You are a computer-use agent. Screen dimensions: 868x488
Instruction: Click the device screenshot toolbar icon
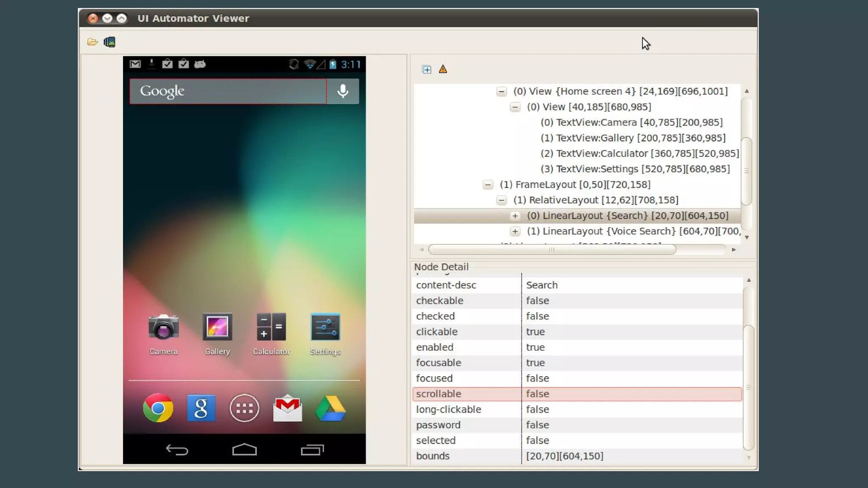pos(109,42)
